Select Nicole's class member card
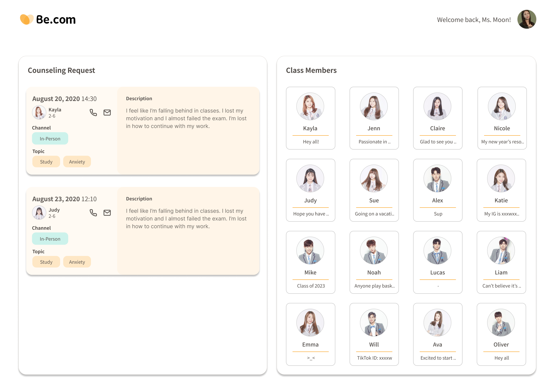 [x=502, y=118]
